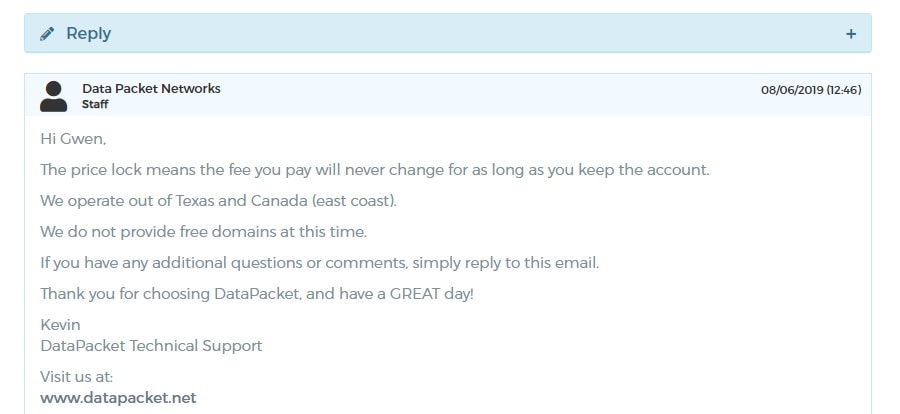900x414 pixels.
Task: Select the word GREAT in message
Action: click(x=414, y=294)
